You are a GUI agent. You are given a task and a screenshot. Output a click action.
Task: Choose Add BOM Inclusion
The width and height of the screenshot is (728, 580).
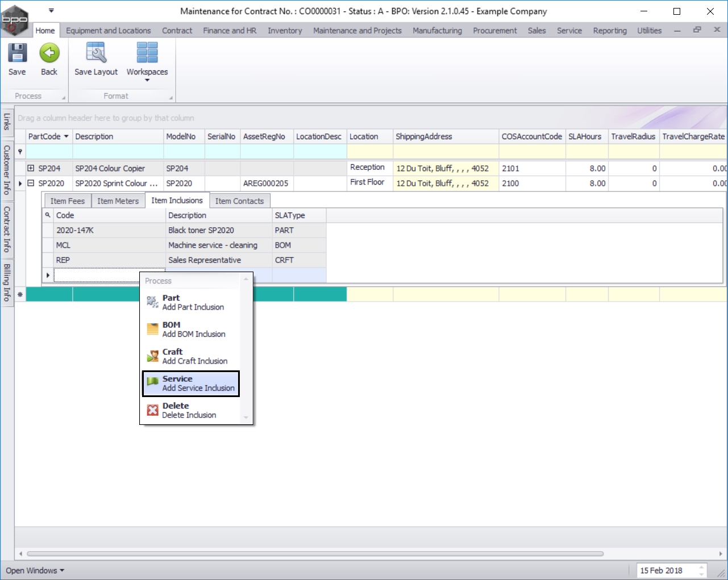190,329
